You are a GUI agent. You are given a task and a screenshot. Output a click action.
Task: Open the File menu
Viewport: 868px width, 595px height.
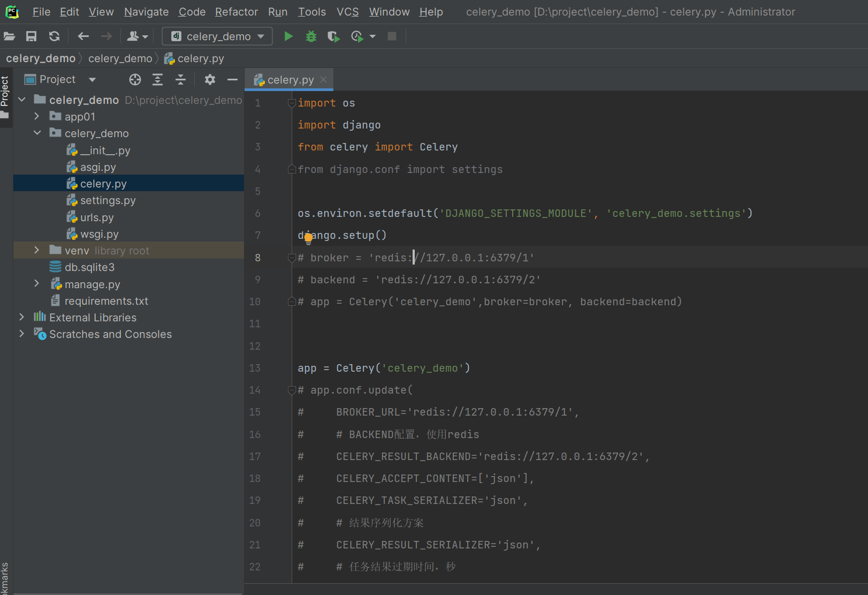[41, 12]
